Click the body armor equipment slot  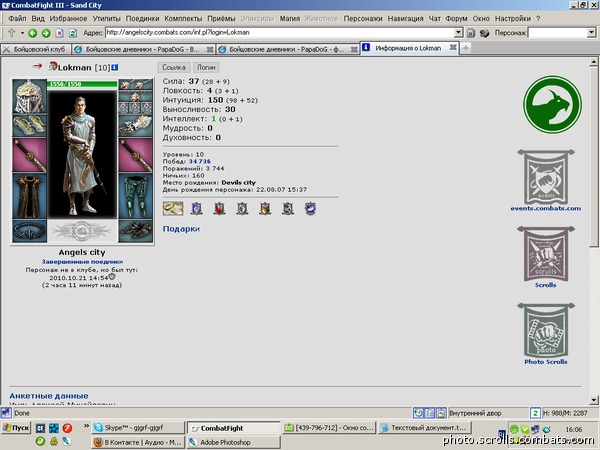click(x=29, y=196)
